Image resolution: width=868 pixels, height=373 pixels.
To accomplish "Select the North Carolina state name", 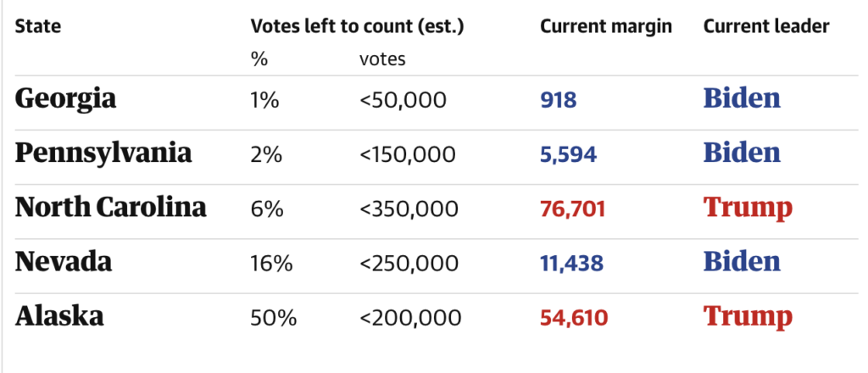I will [111, 208].
